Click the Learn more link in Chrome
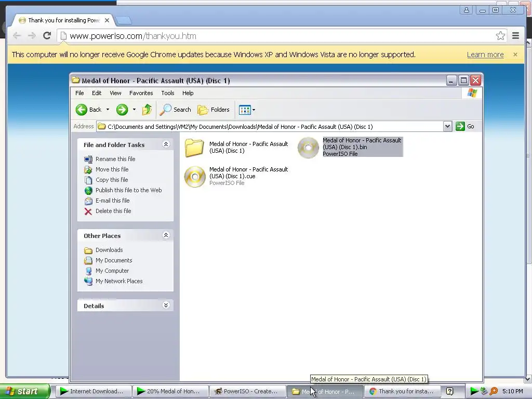The height and width of the screenshot is (399, 532). 485,55
